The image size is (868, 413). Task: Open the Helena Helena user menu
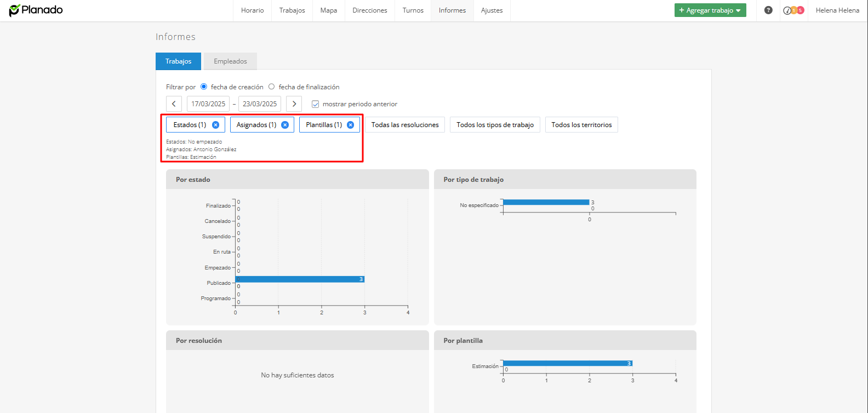point(837,10)
